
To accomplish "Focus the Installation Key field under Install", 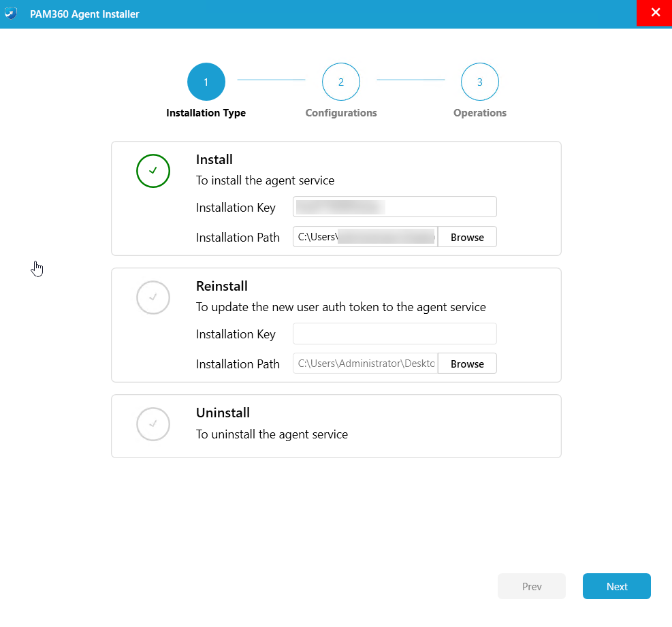I will coord(394,207).
